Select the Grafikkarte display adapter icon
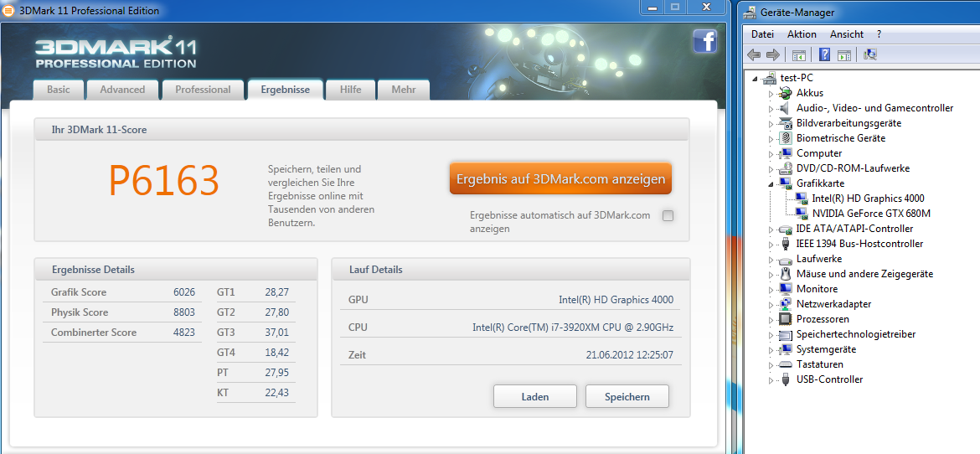 click(786, 183)
